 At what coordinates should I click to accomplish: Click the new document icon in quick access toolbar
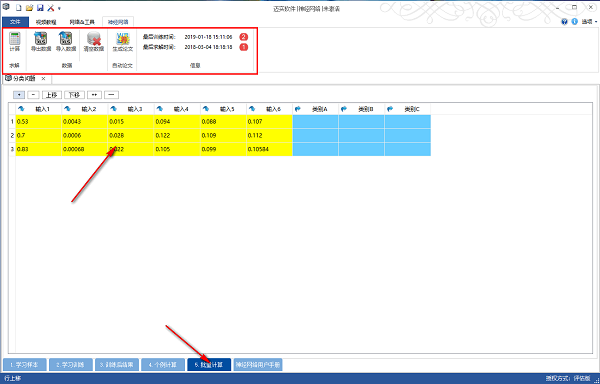[18, 8]
